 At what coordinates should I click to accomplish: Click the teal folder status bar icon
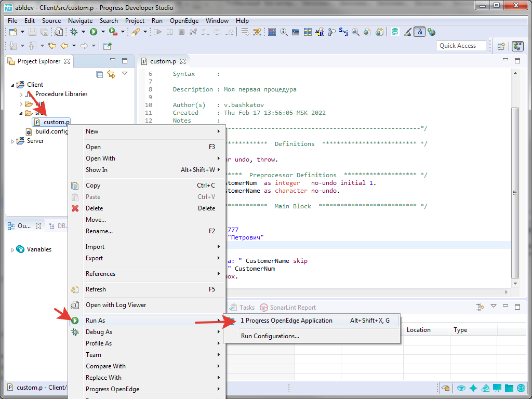pyautogui.click(x=509, y=388)
